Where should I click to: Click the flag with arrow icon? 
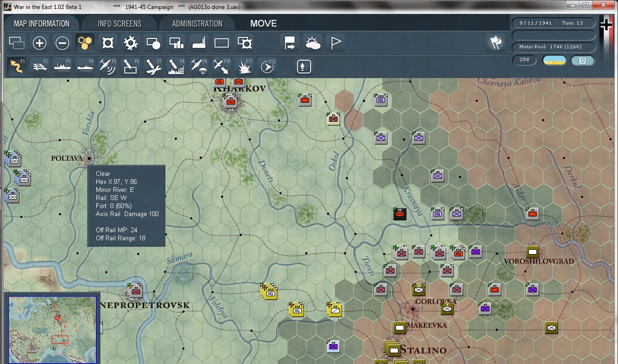(289, 44)
